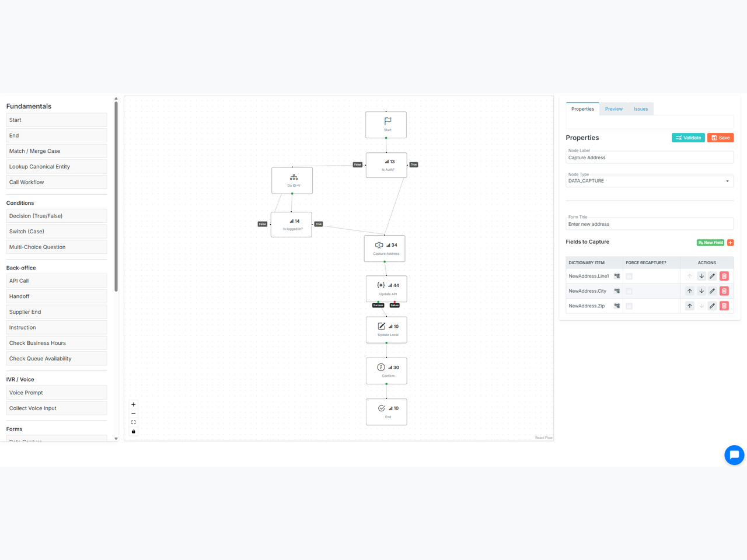Move NewAddress.Line1 down one row

701,276
